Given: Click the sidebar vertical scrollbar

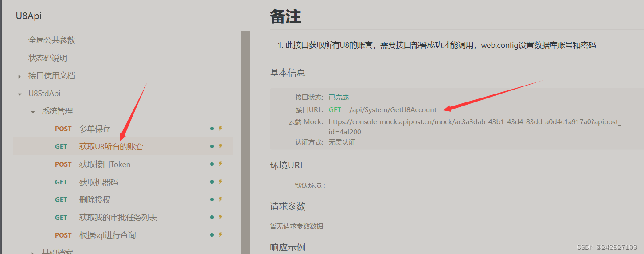Looking at the screenshot, I should pyautogui.click(x=245, y=142).
